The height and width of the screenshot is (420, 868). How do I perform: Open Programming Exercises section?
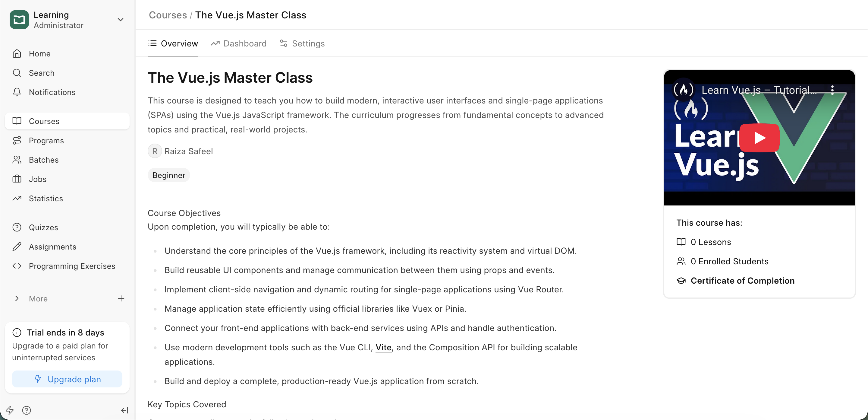(72, 266)
